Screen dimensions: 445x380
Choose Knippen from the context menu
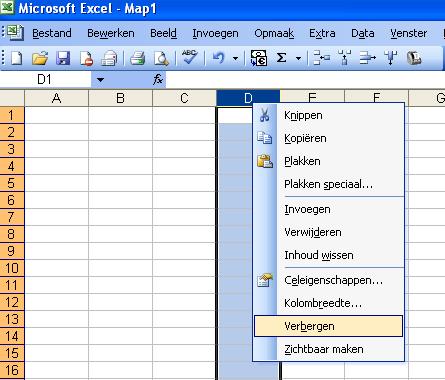coord(329,115)
